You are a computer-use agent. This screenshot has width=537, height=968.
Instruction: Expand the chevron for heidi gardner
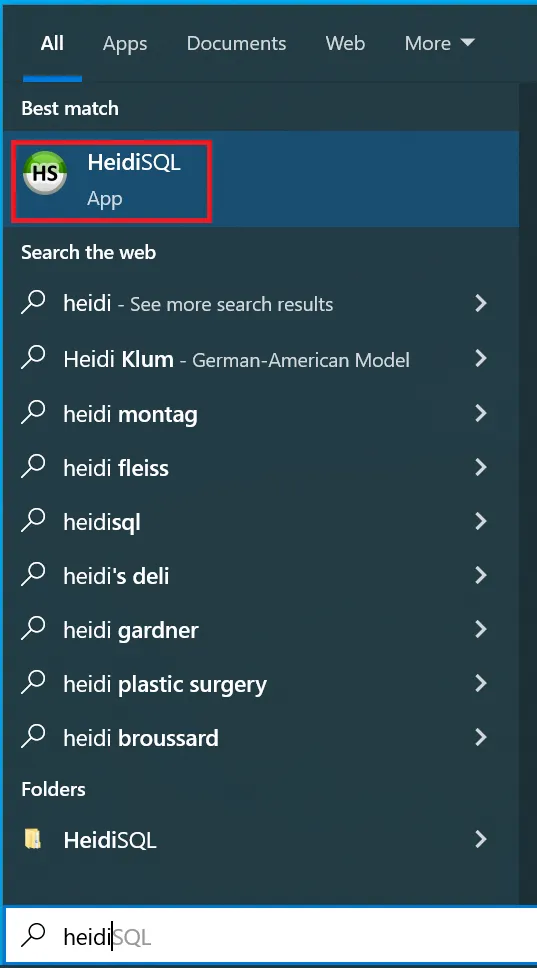[481, 629]
